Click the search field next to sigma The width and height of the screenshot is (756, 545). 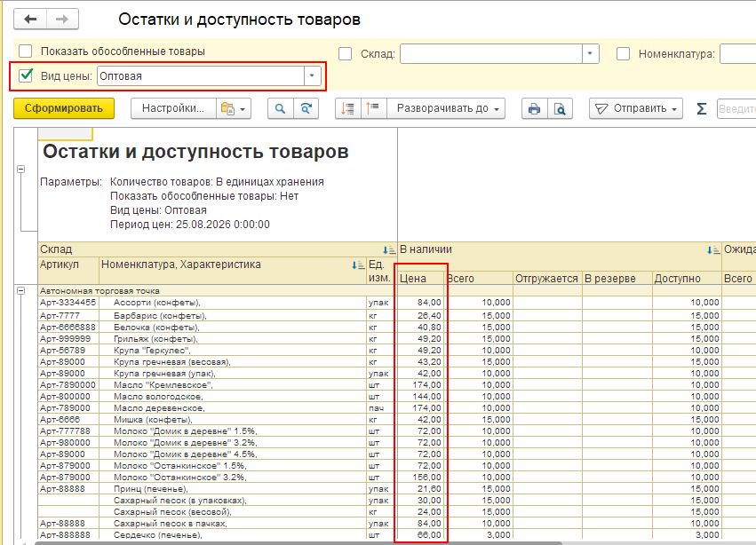736,108
